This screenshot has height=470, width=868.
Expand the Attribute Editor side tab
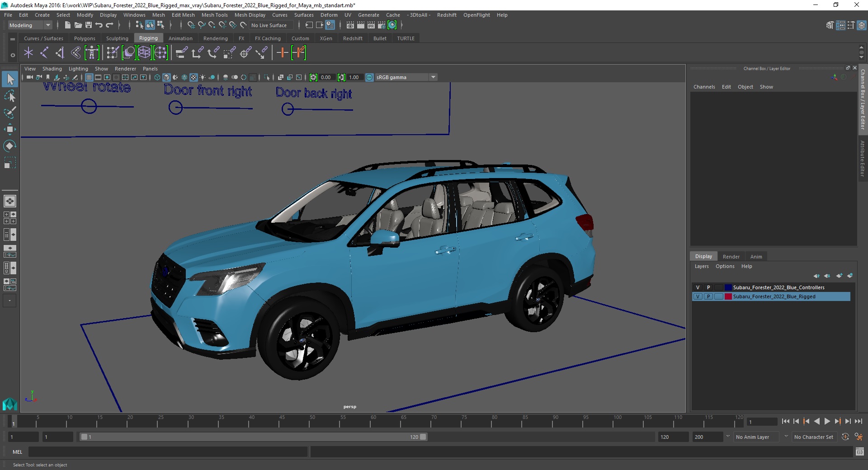(x=863, y=158)
